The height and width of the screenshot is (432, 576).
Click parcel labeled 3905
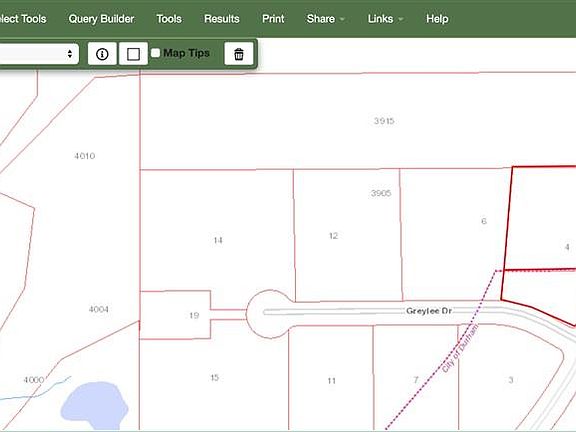point(381,193)
